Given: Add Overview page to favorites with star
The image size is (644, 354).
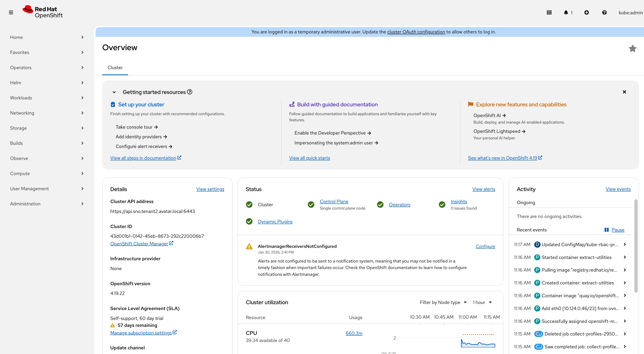Looking at the screenshot, I should 632,49.
